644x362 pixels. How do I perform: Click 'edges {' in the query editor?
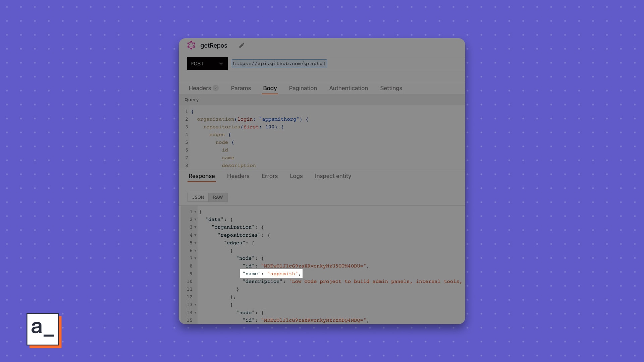220,135
